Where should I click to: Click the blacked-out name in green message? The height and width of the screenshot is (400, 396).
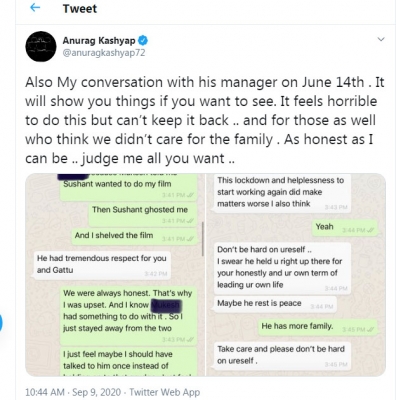click(166, 305)
